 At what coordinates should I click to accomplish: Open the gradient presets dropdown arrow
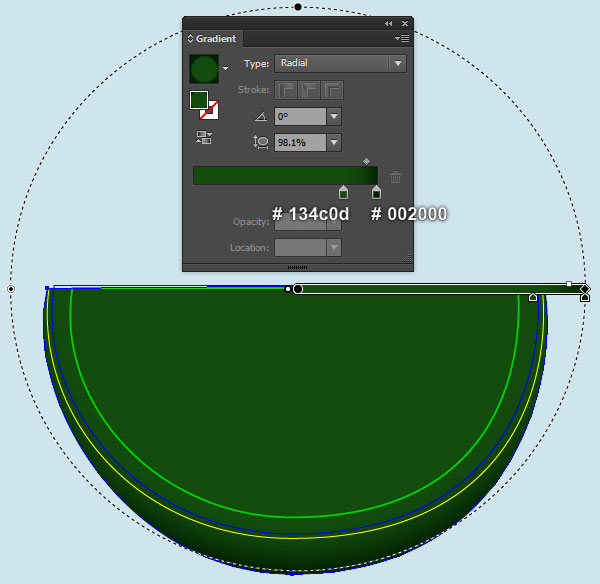tap(225, 68)
